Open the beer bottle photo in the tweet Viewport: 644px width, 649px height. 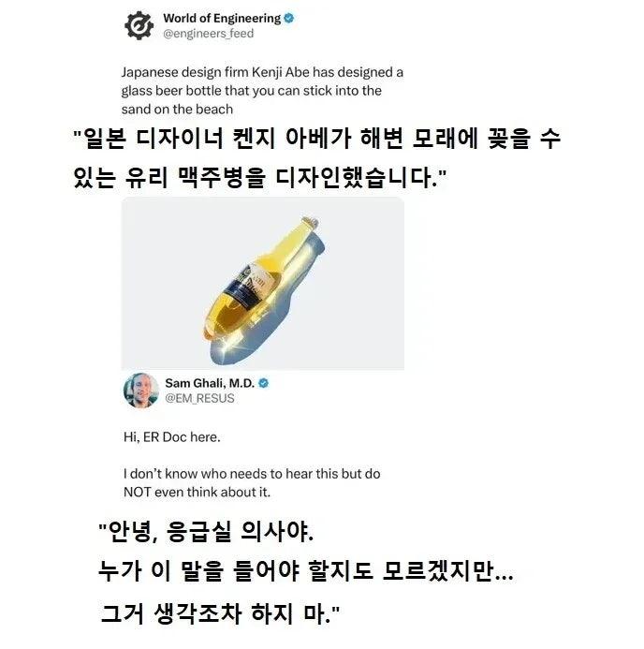(263, 284)
